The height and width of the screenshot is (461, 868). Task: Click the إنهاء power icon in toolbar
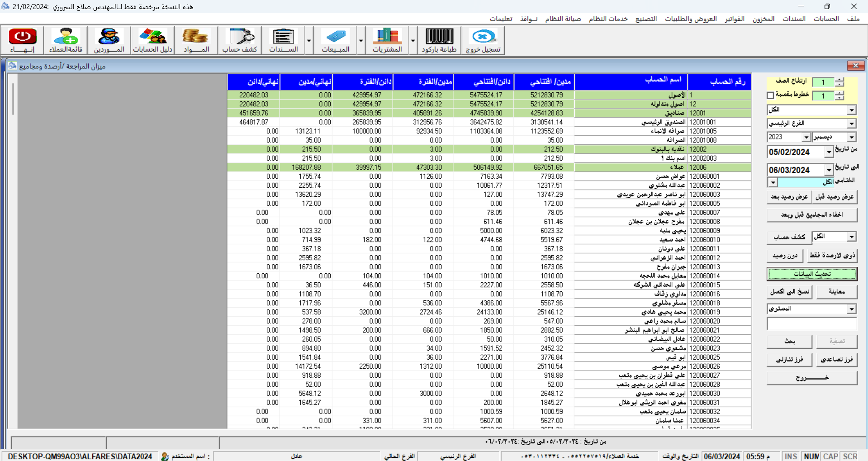(x=23, y=40)
